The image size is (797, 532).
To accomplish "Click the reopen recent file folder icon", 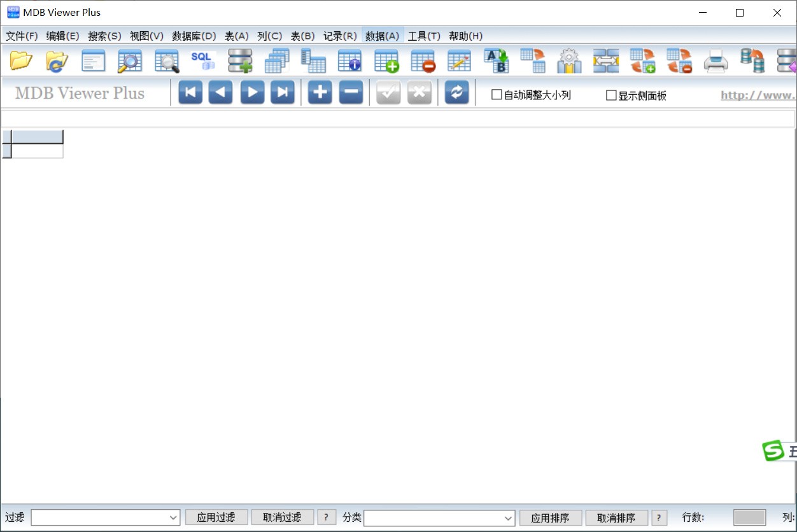I will (x=57, y=61).
